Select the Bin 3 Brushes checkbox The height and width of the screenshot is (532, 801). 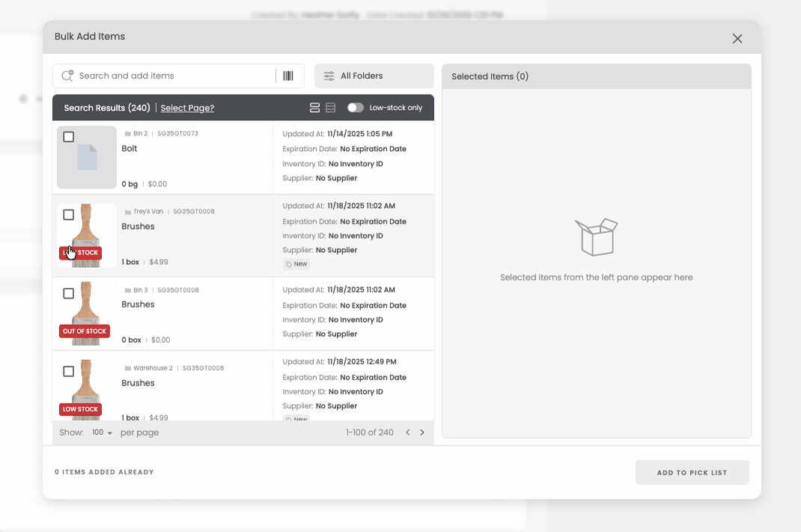pos(69,293)
